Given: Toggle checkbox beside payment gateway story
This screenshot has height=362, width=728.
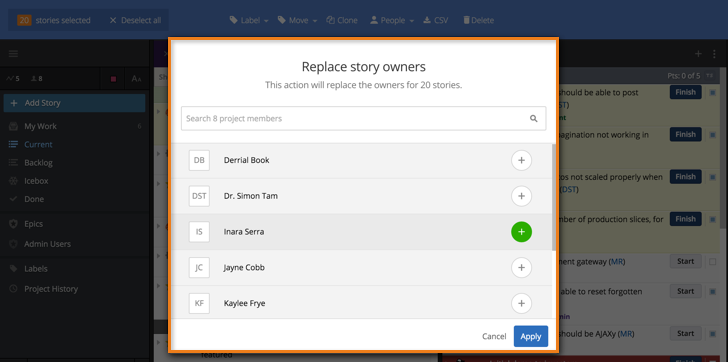Looking at the screenshot, I should [x=713, y=262].
